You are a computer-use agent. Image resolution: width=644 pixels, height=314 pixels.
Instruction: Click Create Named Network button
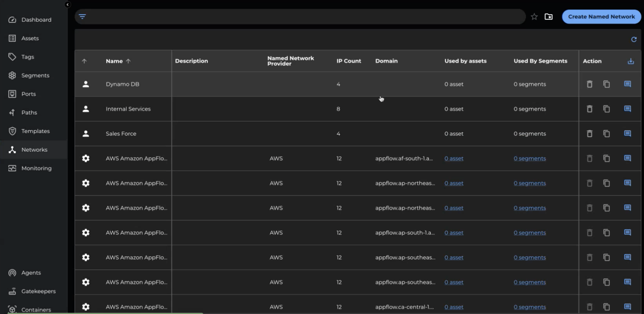[x=601, y=17]
